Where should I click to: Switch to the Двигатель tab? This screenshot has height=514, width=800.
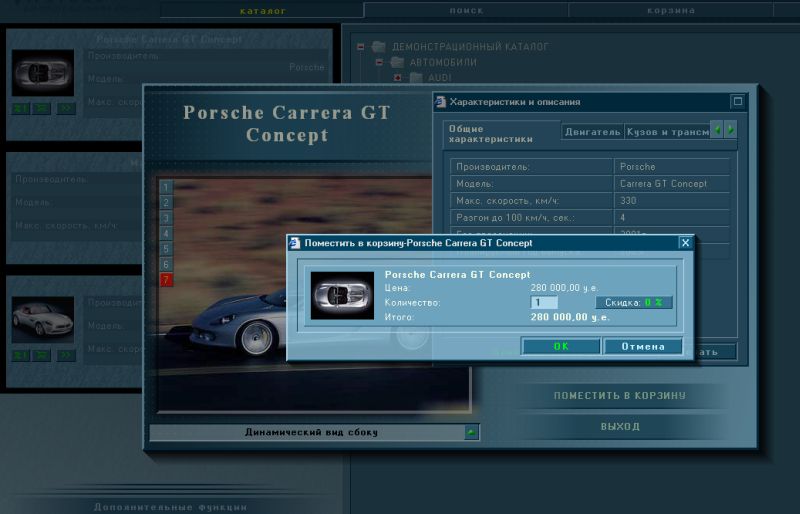pos(591,132)
